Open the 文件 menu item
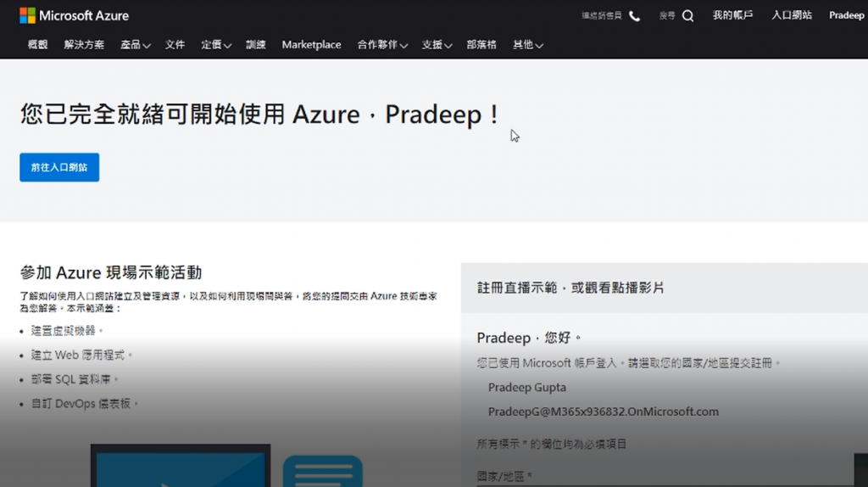Viewport: 868px width, 487px height. (x=175, y=45)
